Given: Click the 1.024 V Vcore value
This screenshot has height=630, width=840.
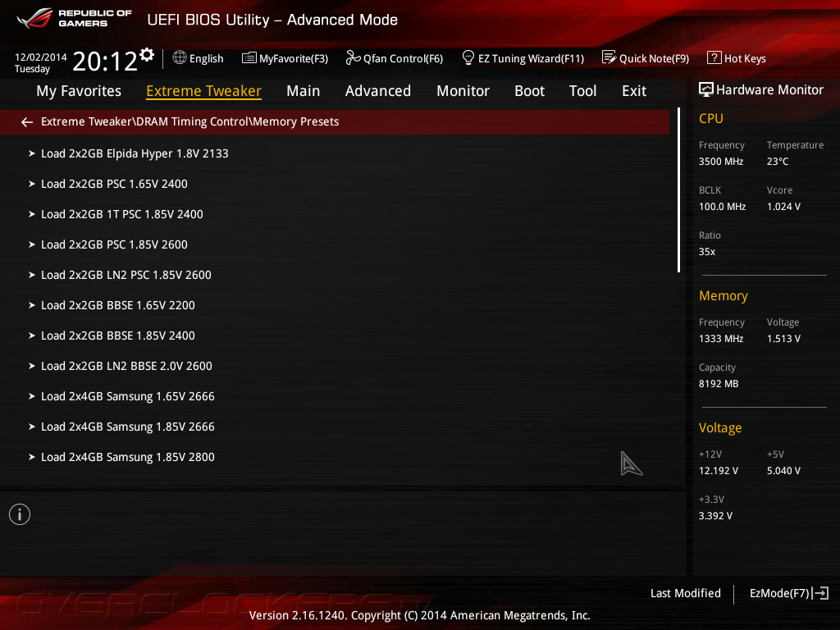Looking at the screenshot, I should point(783,206).
